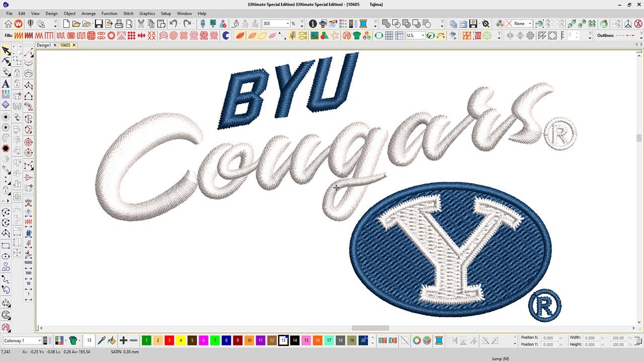Activate the arrow Select Object tool

point(6,51)
